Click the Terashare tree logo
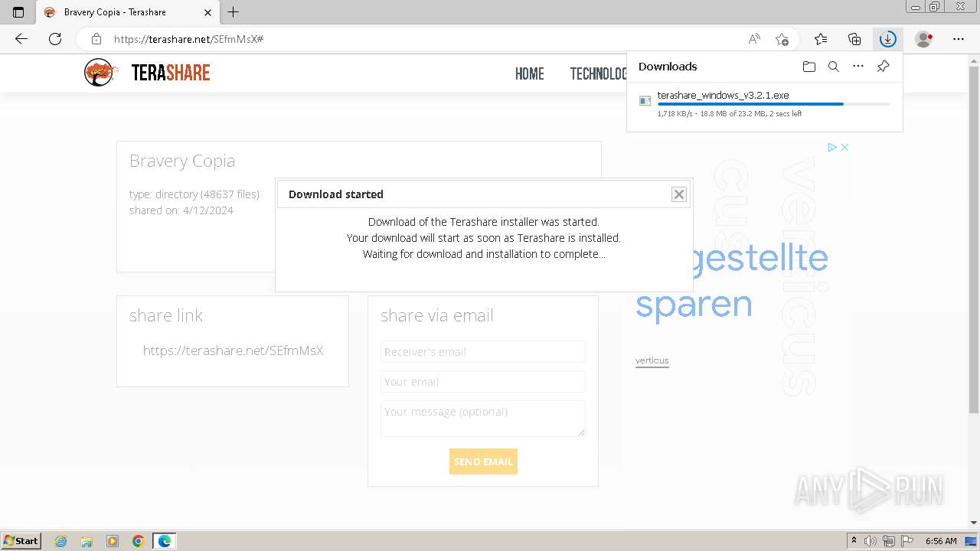The height and width of the screenshot is (551, 980). pyautogui.click(x=100, y=73)
